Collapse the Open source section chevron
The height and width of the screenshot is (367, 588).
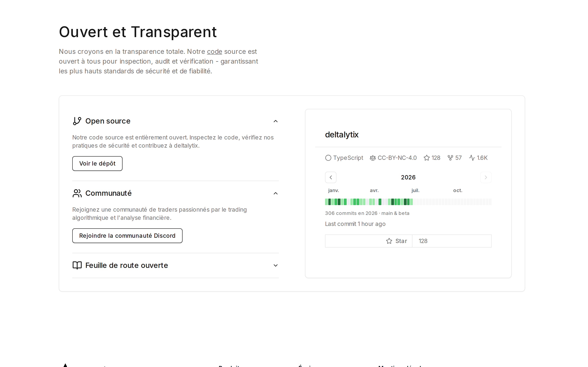(276, 121)
